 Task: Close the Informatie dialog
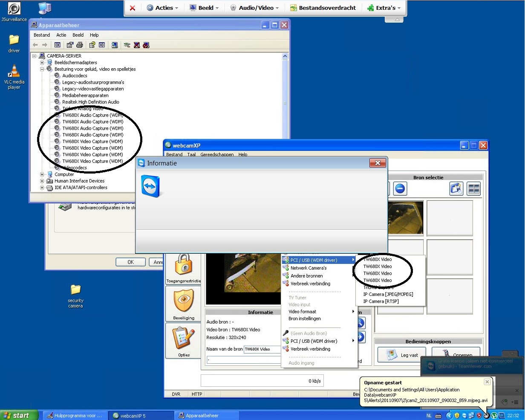(x=378, y=163)
